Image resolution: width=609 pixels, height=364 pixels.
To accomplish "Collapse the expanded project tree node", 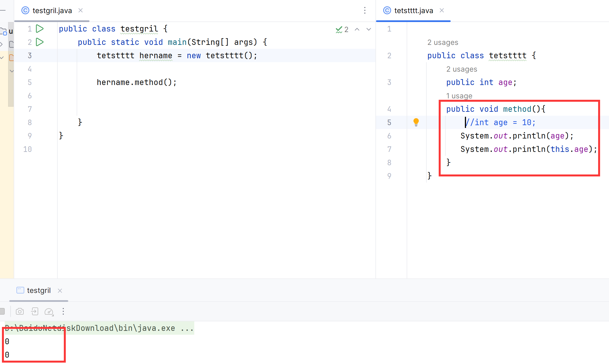I will pos(2,58).
